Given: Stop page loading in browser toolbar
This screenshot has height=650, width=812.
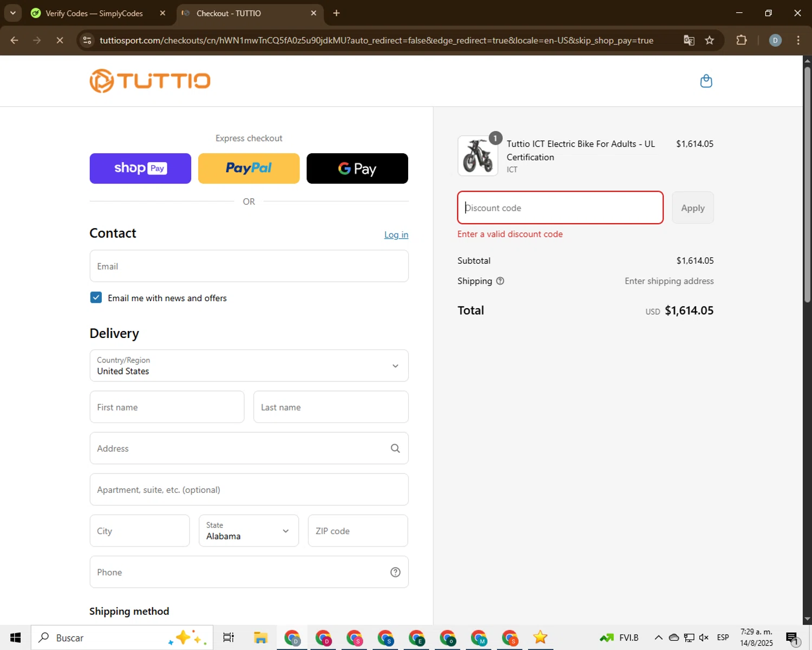Looking at the screenshot, I should click(60, 40).
